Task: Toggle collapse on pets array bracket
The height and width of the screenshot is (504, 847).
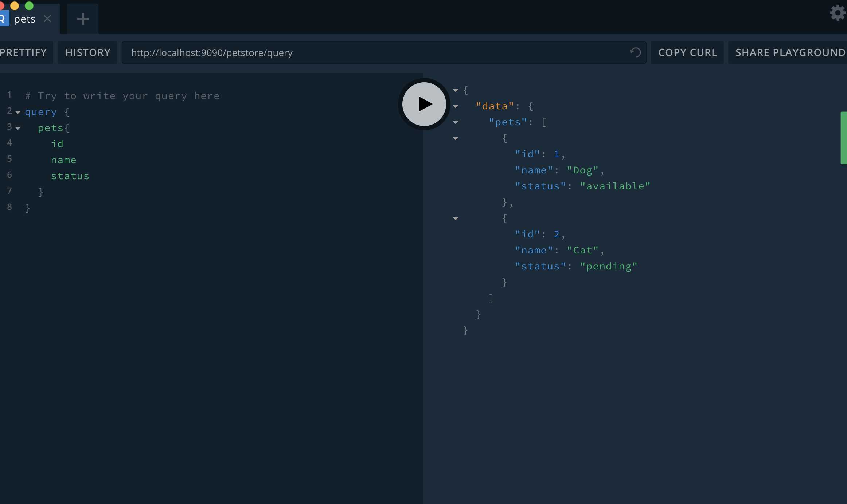Action: pos(454,122)
